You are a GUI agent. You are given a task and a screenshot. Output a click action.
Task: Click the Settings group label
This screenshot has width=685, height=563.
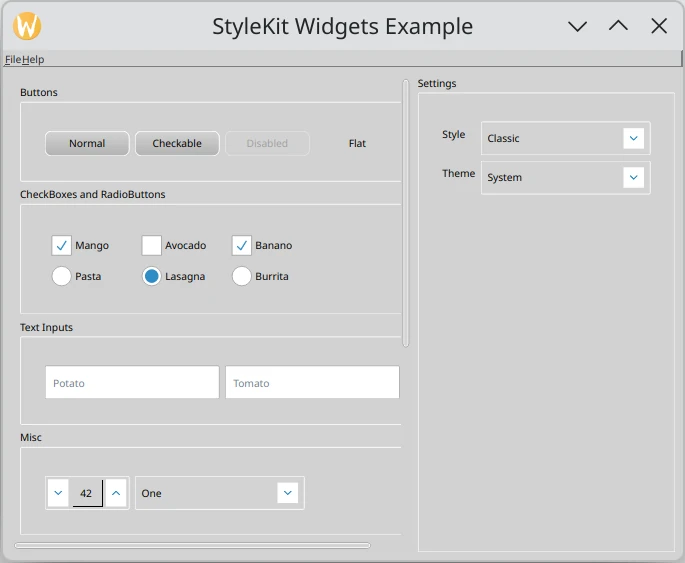[437, 83]
